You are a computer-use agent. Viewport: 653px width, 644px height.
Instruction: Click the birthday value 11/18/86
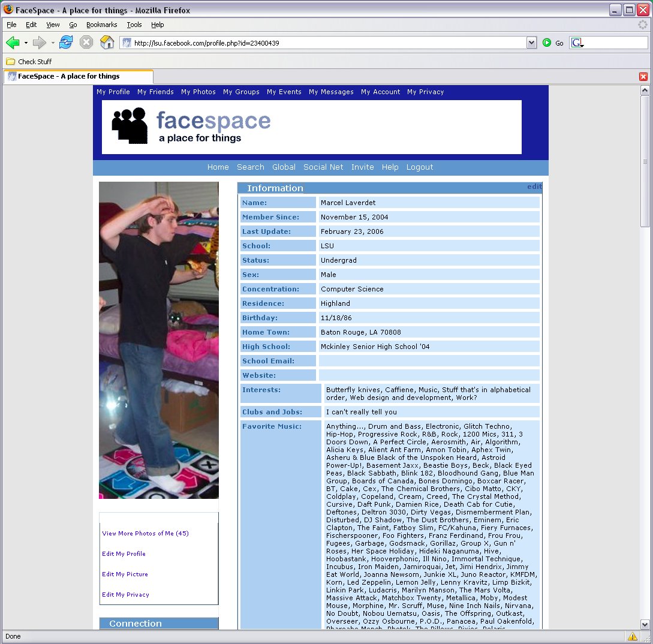point(336,318)
